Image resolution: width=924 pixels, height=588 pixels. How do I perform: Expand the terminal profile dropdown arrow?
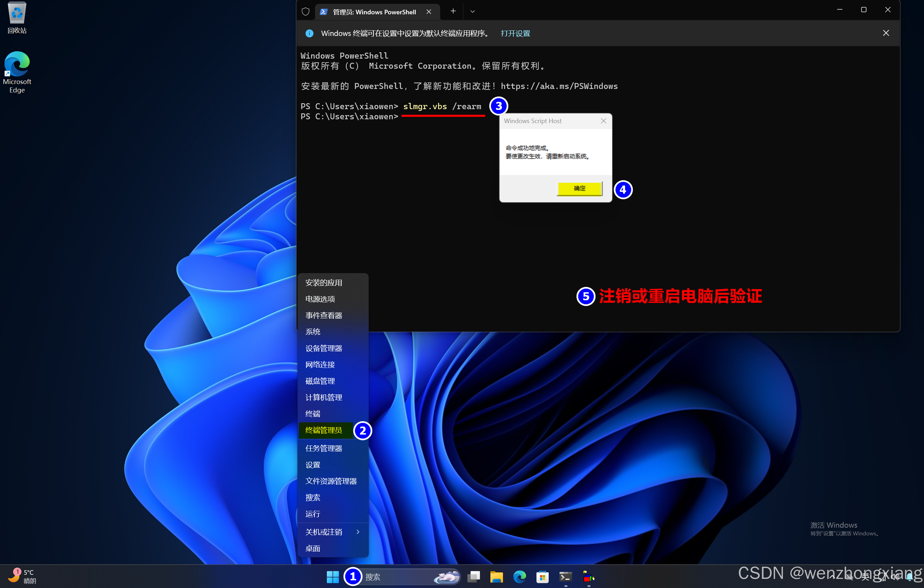click(472, 12)
